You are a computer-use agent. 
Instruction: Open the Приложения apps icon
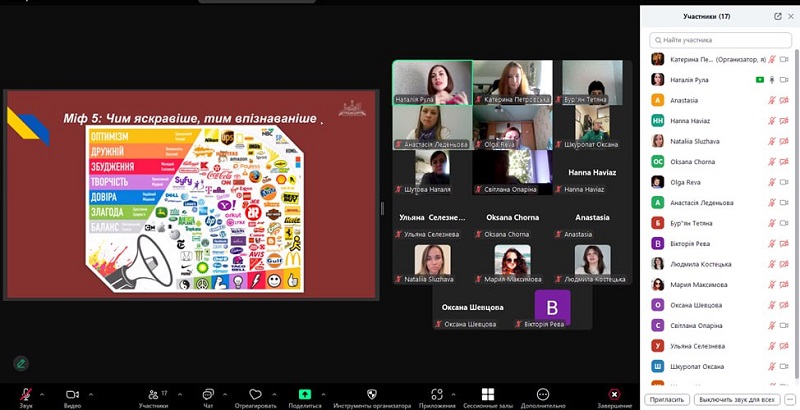pyautogui.click(x=437, y=394)
